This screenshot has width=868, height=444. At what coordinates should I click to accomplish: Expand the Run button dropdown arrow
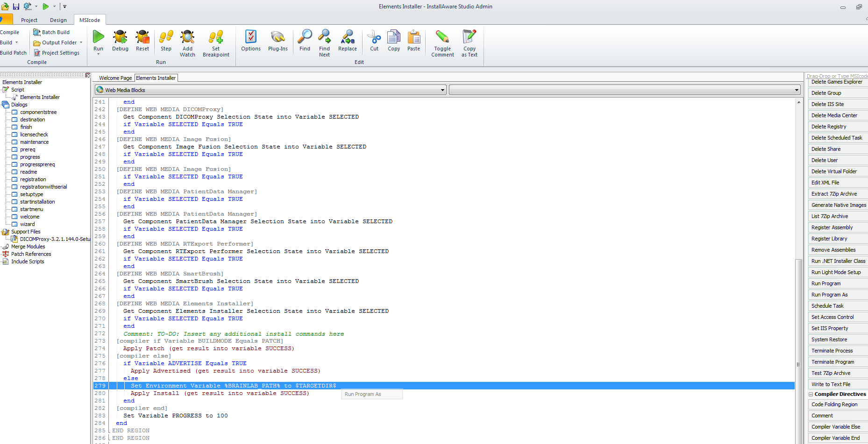[x=98, y=54]
